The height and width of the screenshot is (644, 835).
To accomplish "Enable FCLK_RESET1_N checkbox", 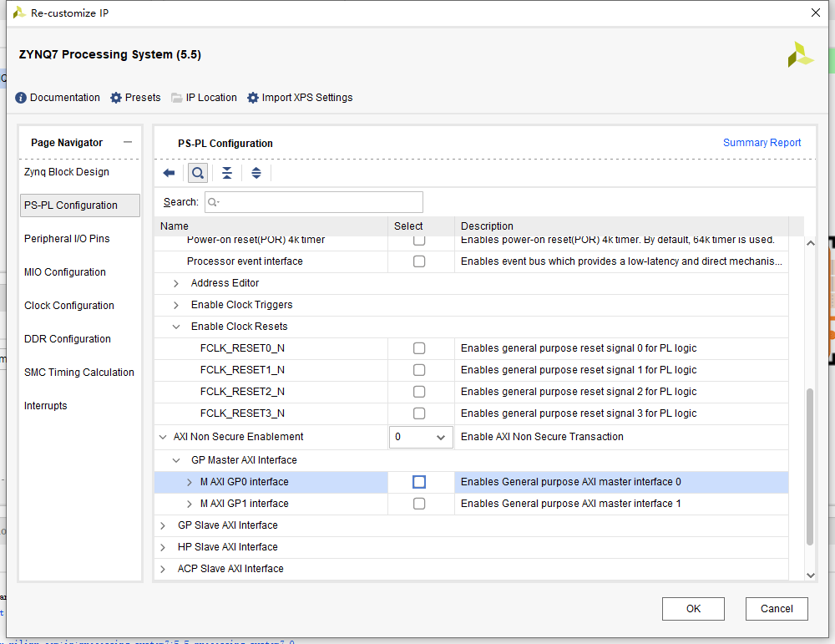I will tap(419, 370).
